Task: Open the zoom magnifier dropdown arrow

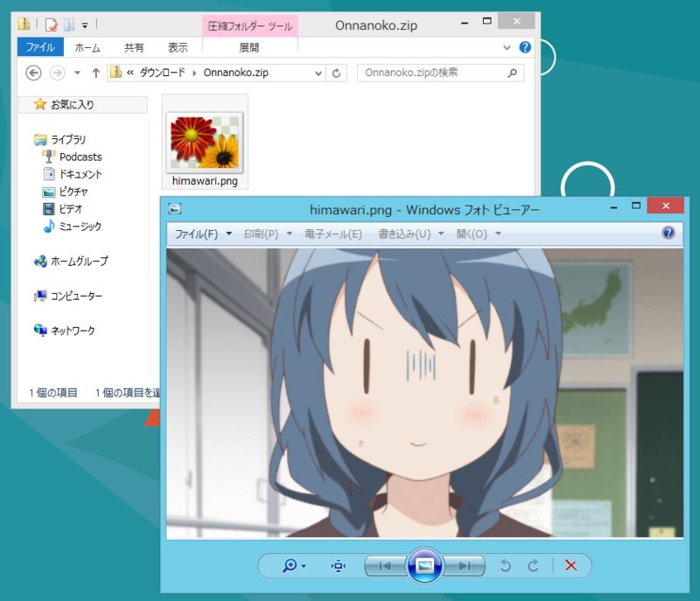Action: (x=304, y=566)
